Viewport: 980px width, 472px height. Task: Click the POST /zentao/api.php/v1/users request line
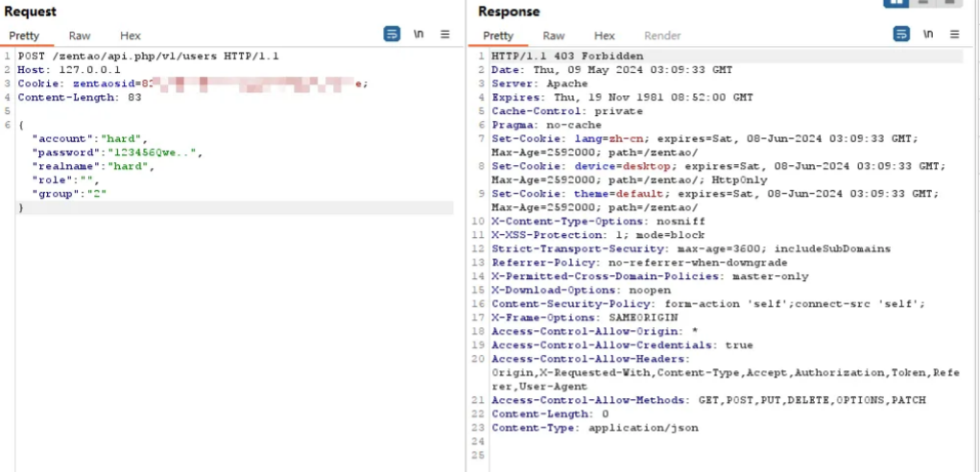tap(148, 57)
